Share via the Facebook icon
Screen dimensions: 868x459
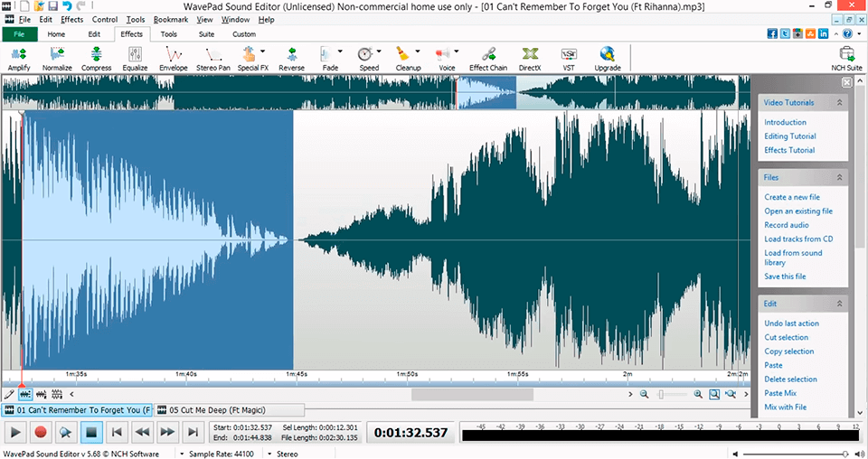[x=772, y=33]
